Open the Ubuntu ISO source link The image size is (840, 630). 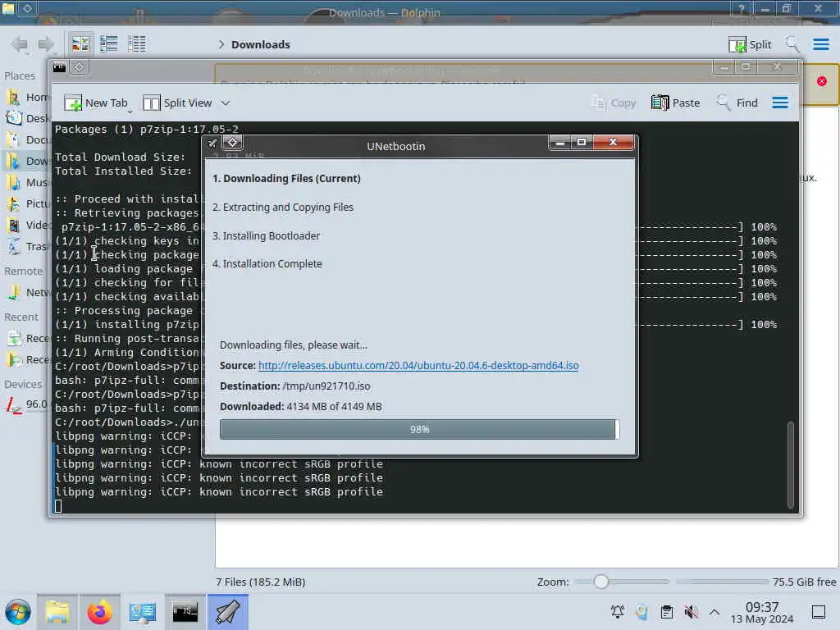click(x=418, y=365)
